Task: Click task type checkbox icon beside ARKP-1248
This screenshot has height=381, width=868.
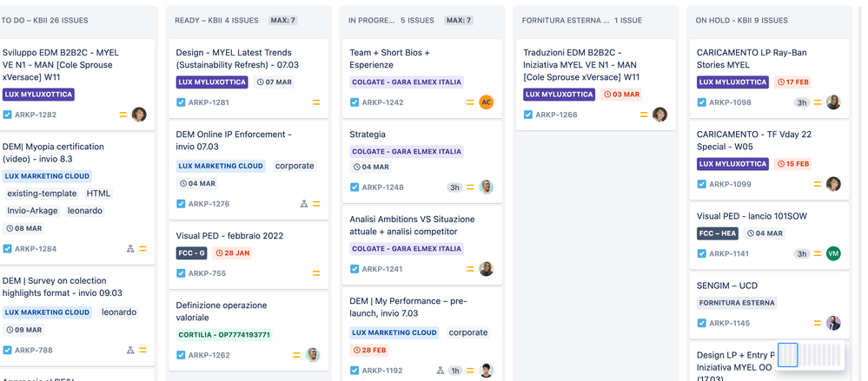Action: tap(354, 187)
